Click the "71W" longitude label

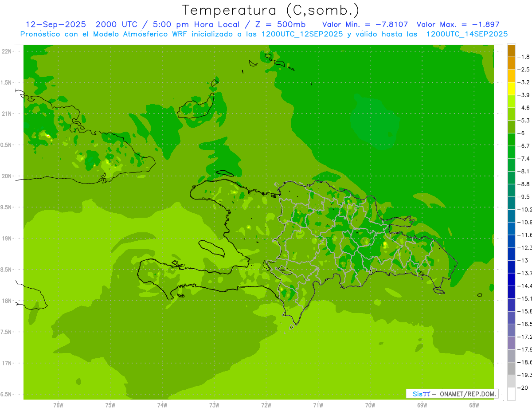click(318, 405)
